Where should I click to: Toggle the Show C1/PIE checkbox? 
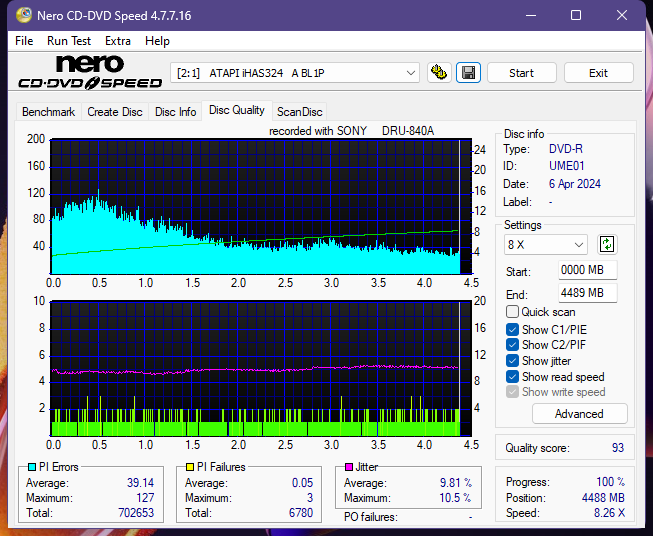pos(512,329)
